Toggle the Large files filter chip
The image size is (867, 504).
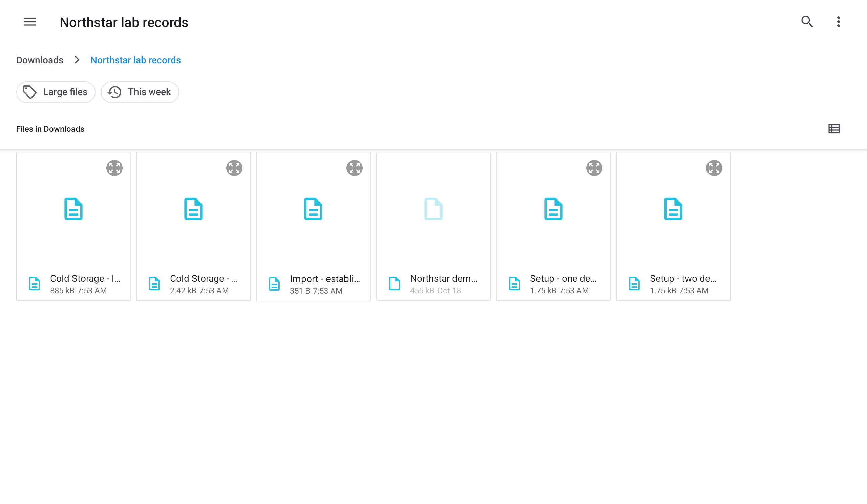tap(56, 92)
